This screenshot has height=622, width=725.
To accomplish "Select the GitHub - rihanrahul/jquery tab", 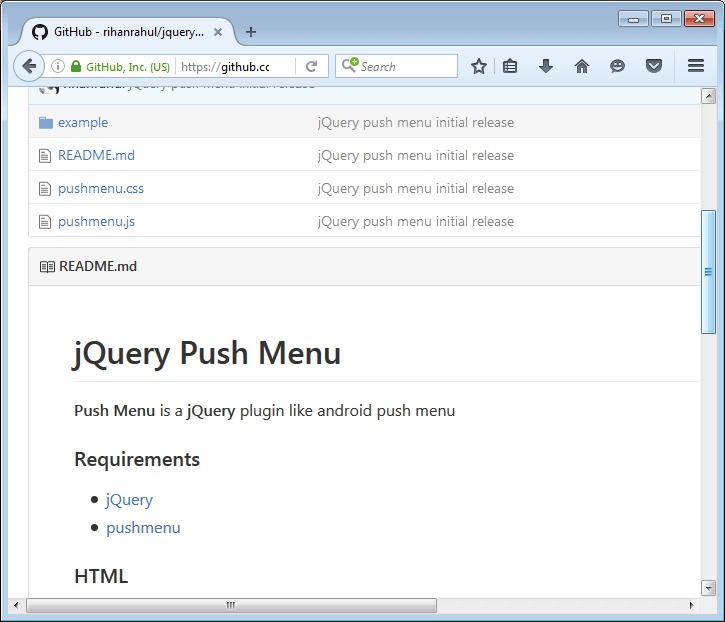I will [x=128, y=32].
